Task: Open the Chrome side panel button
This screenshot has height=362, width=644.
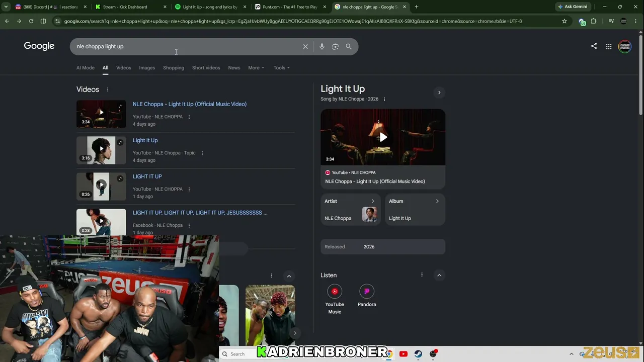Action: coord(43,21)
